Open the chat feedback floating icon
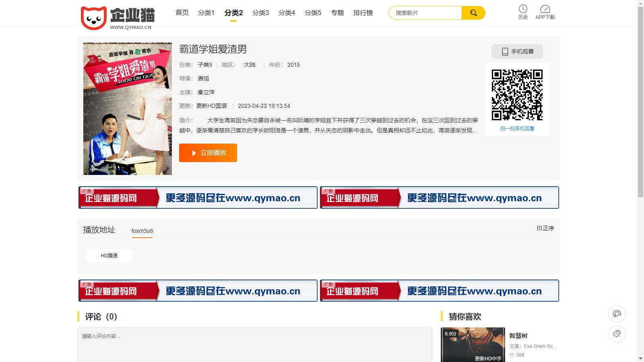Screen dimensions: 644x362 [617, 334]
